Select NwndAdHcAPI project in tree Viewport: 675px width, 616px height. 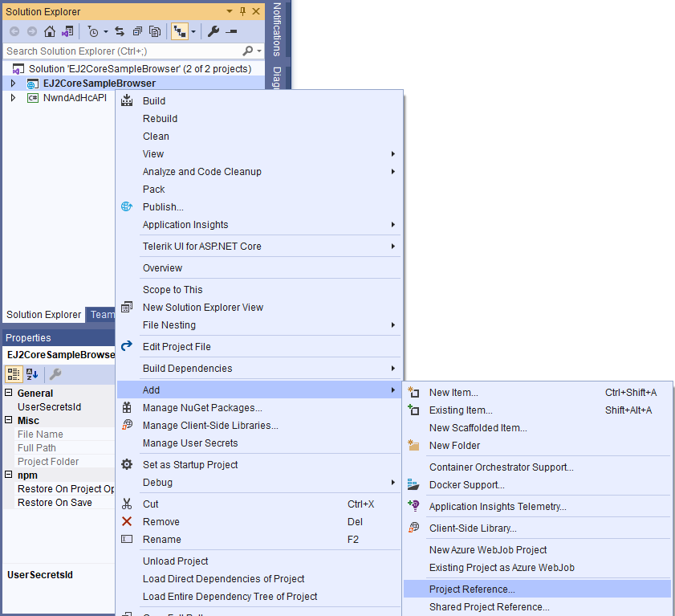(75, 98)
